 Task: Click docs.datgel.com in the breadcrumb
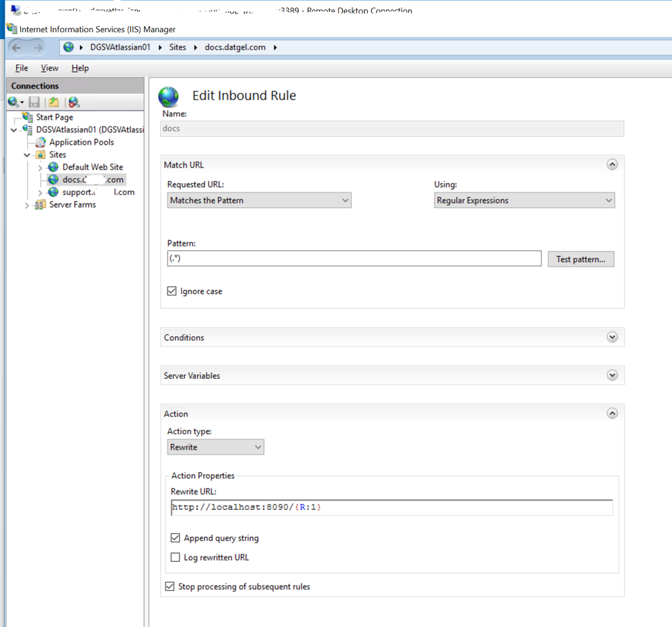(x=235, y=47)
